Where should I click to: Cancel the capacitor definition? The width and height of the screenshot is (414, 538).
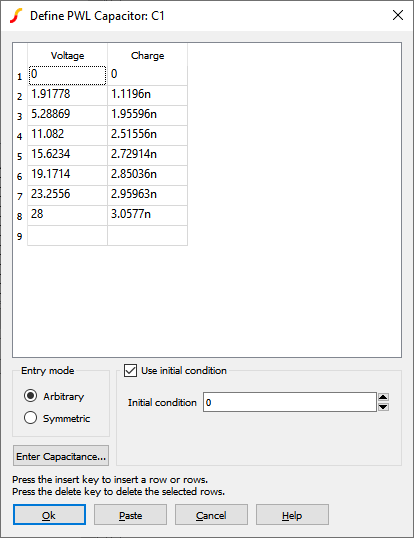pos(211,515)
